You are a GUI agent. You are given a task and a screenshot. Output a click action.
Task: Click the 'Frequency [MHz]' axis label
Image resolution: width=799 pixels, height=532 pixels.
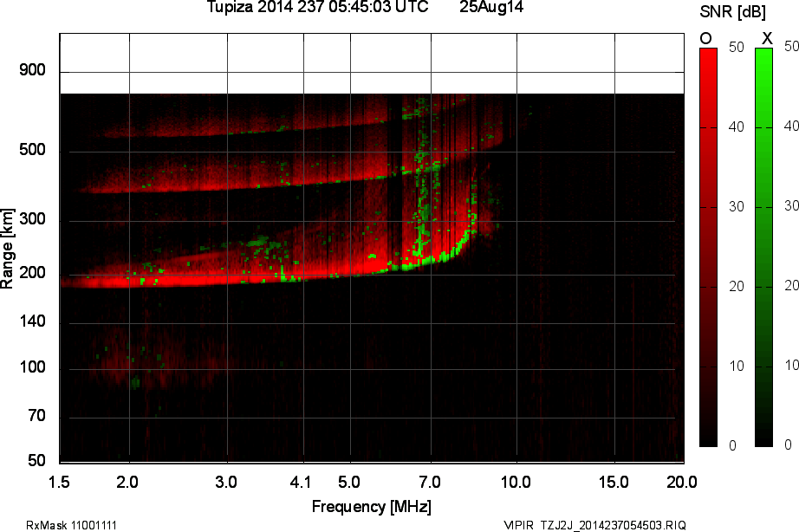click(x=372, y=507)
